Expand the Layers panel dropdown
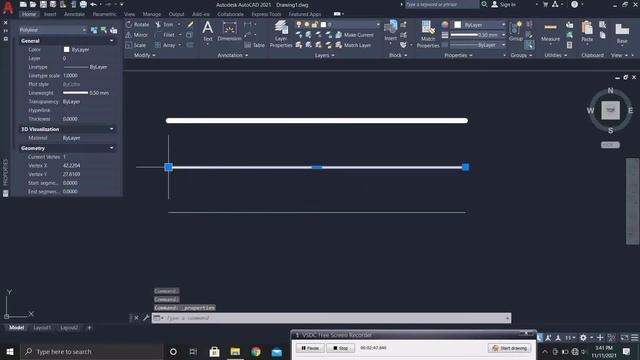 324,55
